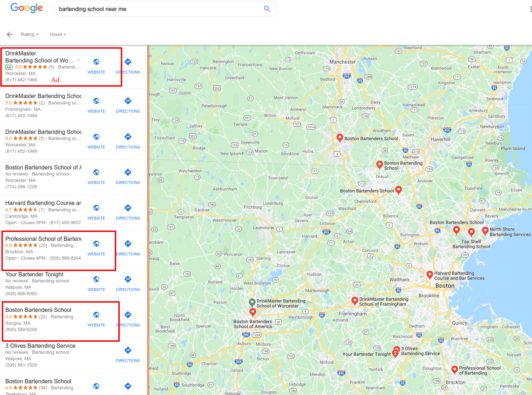Open the Hours filter dropdown
This screenshot has height=395, width=532.
click(58, 34)
